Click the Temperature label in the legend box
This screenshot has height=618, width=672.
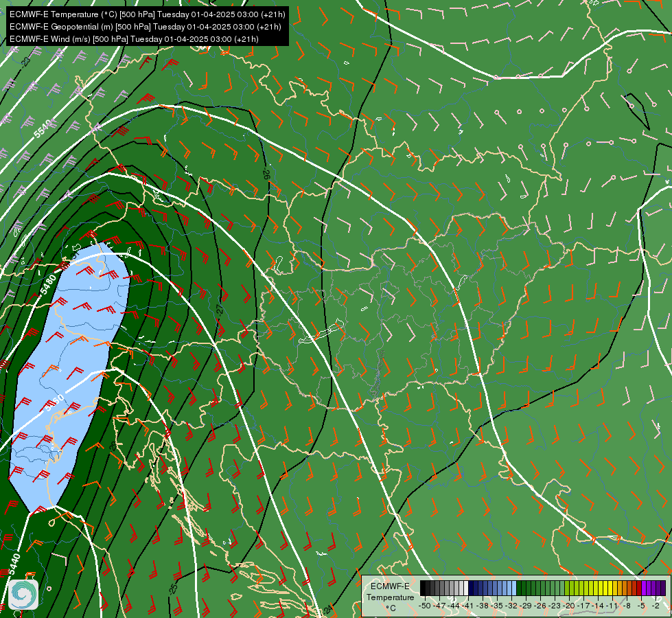pyautogui.click(x=391, y=597)
